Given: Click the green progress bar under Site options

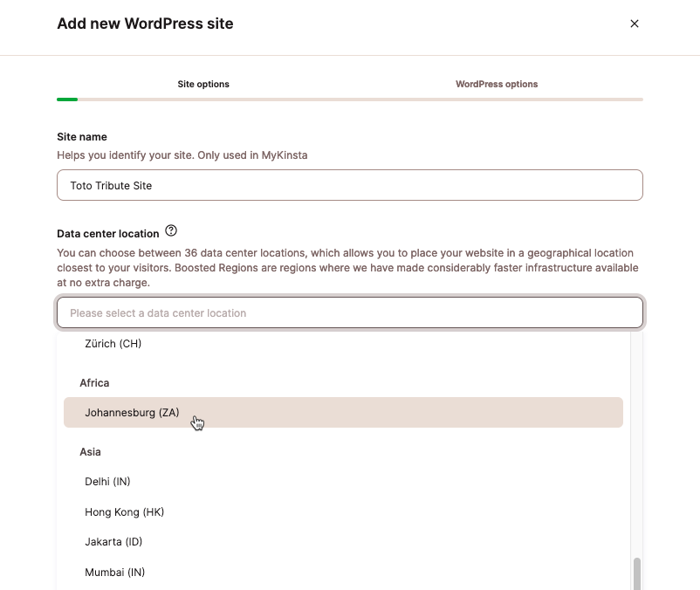Looking at the screenshot, I should tap(67, 99).
